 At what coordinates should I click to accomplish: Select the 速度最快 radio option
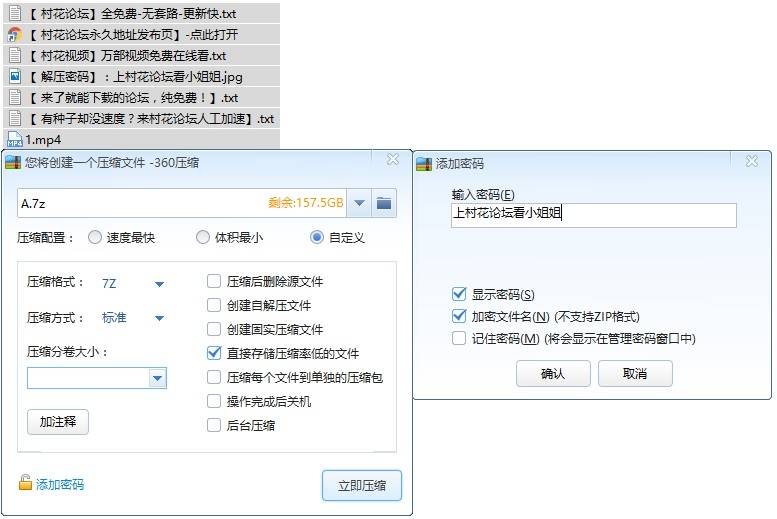click(x=95, y=237)
